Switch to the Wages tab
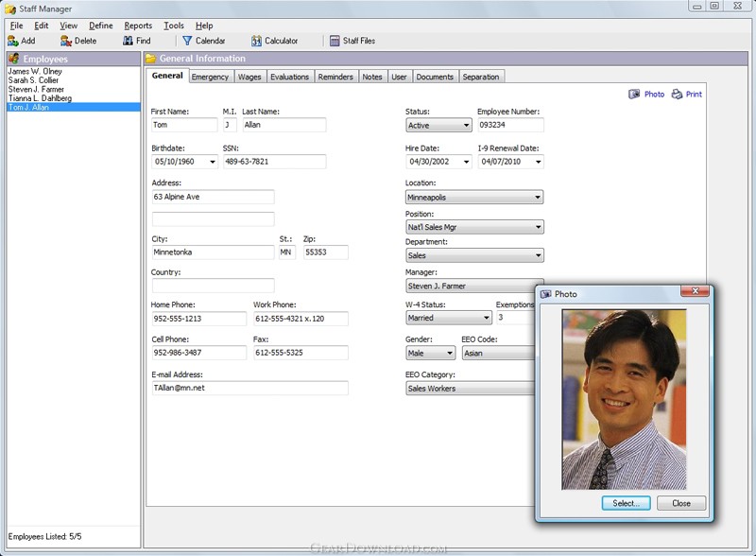756x556 pixels. 249,77
